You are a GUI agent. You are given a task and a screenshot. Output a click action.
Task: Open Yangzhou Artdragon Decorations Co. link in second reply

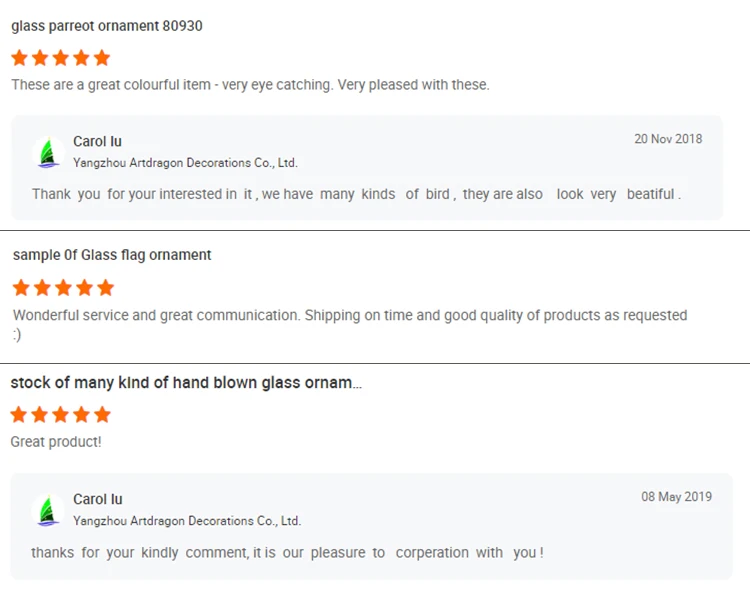[x=186, y=521]
